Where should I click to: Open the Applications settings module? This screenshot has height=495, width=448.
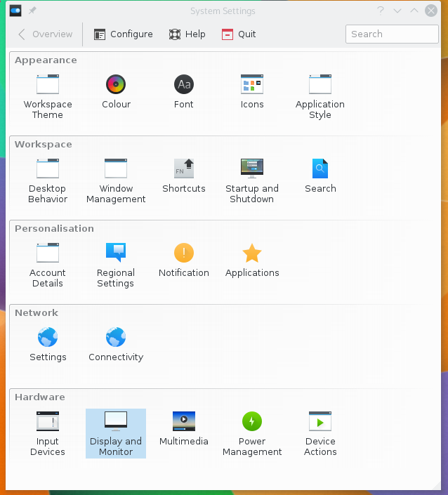point(252,260)
